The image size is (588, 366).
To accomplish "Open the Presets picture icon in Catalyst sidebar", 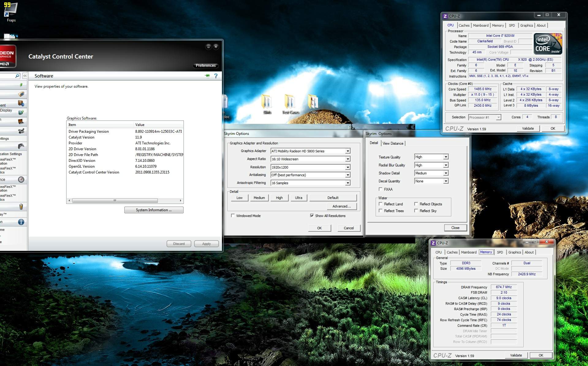I will 21,94.
